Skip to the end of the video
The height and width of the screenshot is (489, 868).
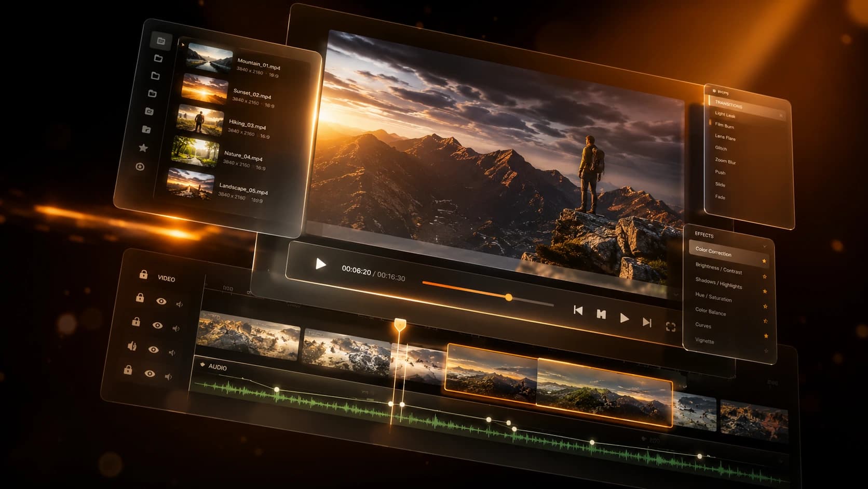[x=647, y=322]
